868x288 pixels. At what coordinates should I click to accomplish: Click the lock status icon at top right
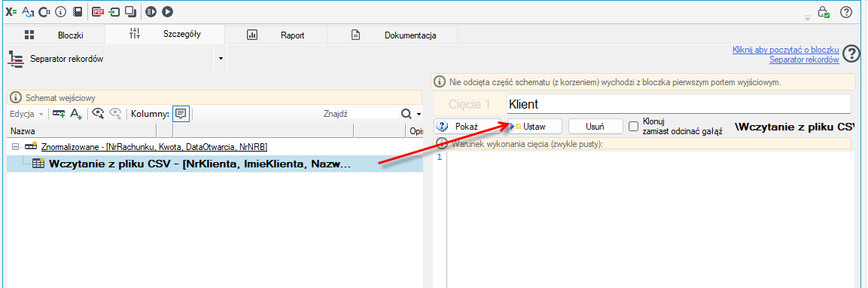tap(823, 11)
